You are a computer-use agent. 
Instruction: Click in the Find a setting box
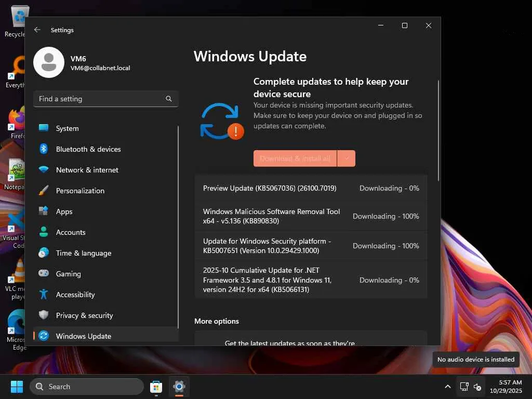tap(106, 99)
